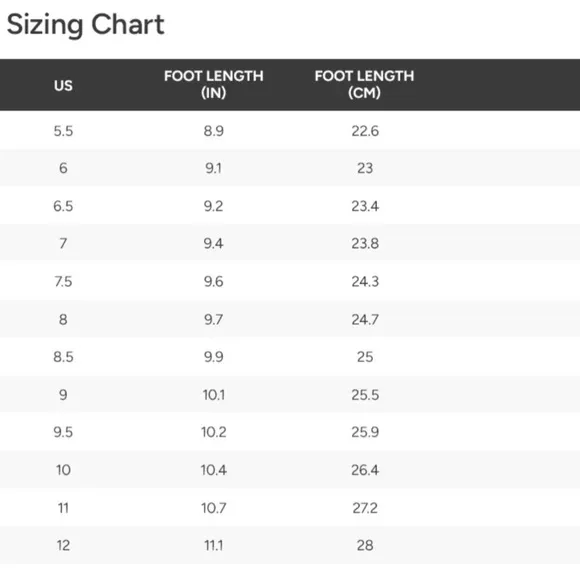Select US size 5.5 cell
Image resolution: width=580 pixels, height=580 pixels.
pyautogui.click(x=63, y=131)
